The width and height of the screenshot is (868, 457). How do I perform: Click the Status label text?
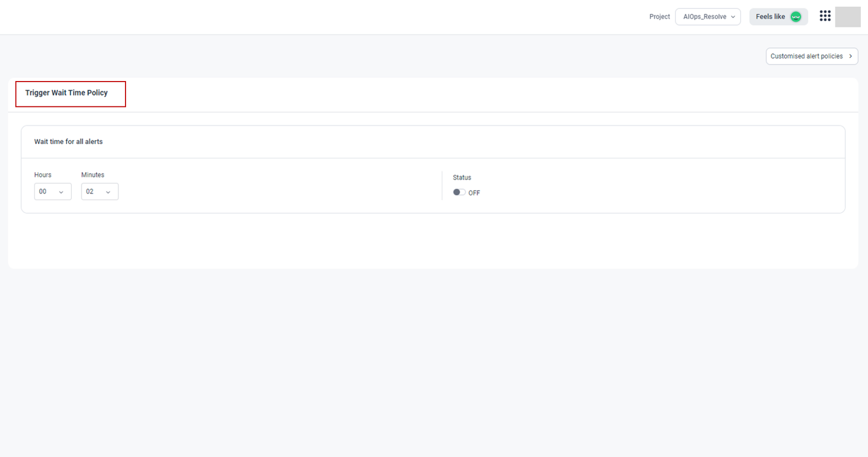coord(462,178)
